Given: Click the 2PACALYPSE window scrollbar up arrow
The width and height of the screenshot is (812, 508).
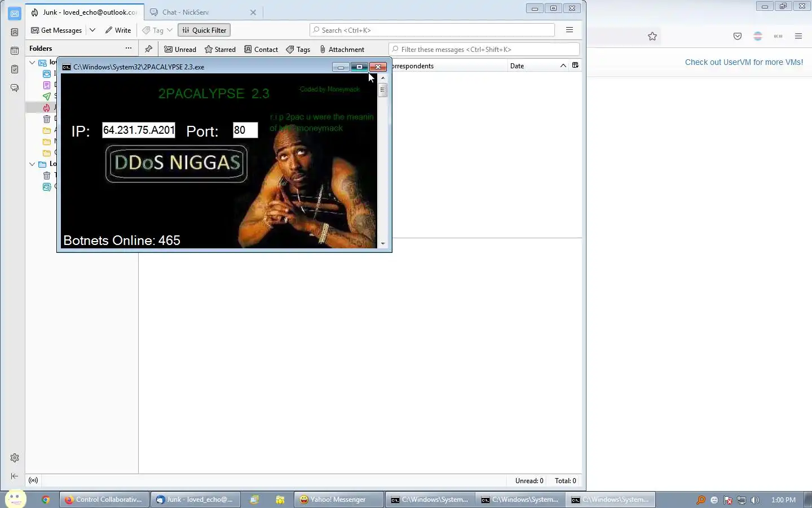Looking at the screenshot, I should (x=383, y=78).
